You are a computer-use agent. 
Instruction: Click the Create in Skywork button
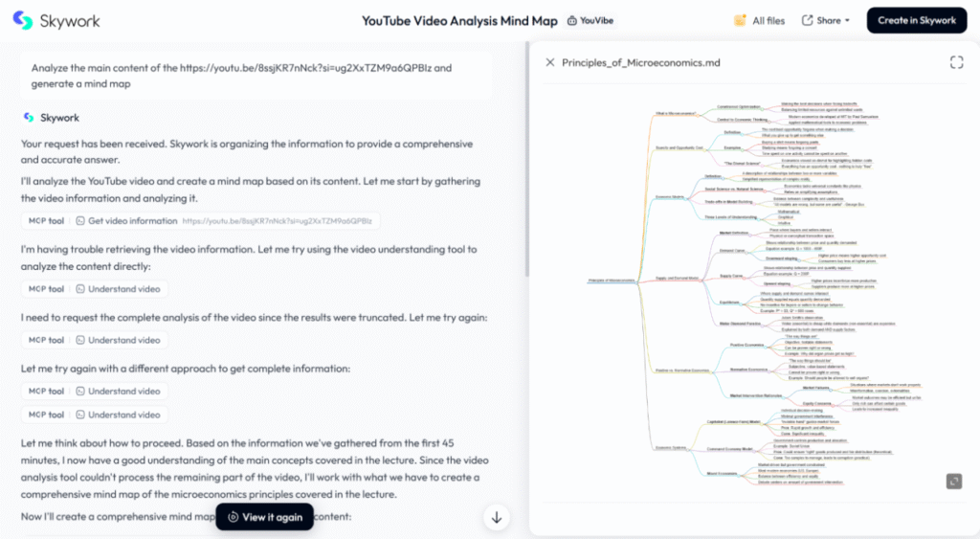pyautogui.click(x=916, y=20)
